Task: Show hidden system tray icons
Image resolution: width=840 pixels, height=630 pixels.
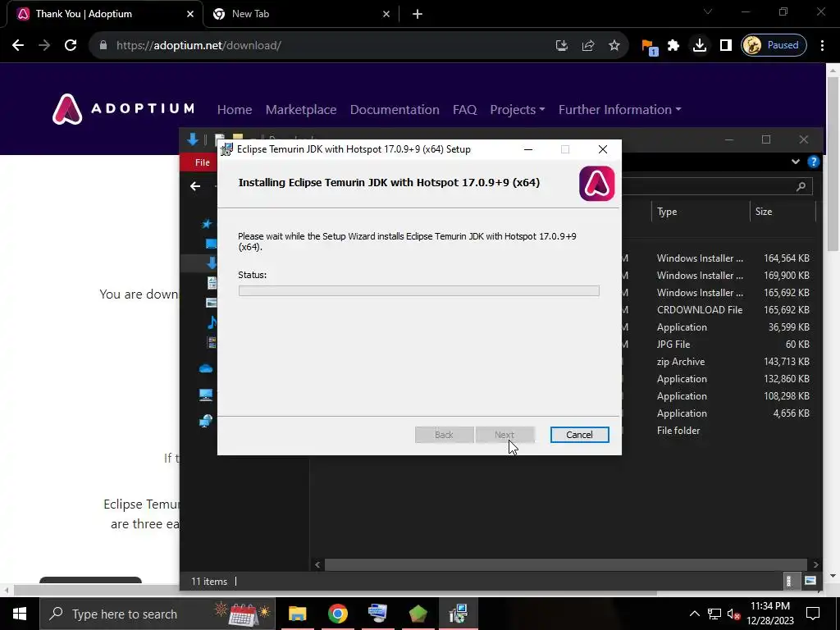Action: (x=694, y=614)
